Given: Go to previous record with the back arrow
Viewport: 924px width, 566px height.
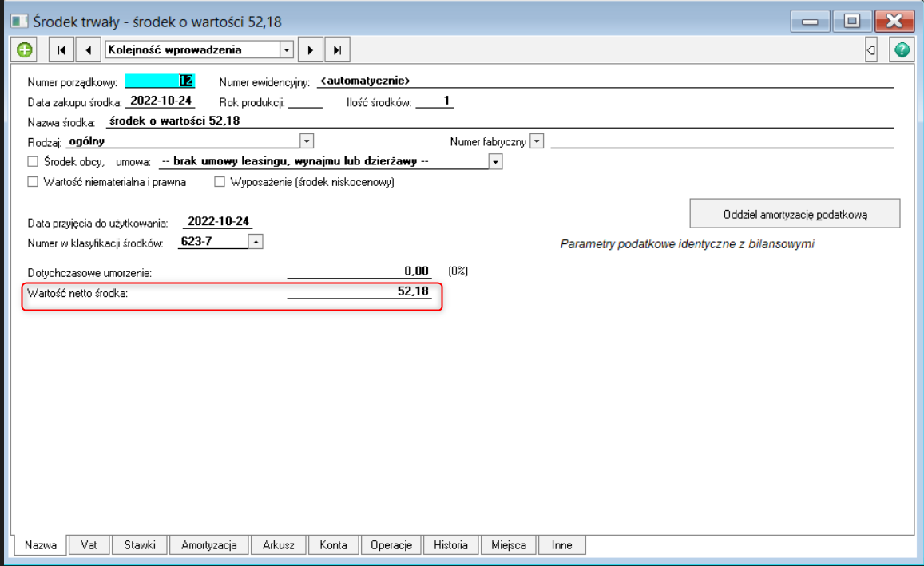Looking at the screenshot, I should [89, 50].
